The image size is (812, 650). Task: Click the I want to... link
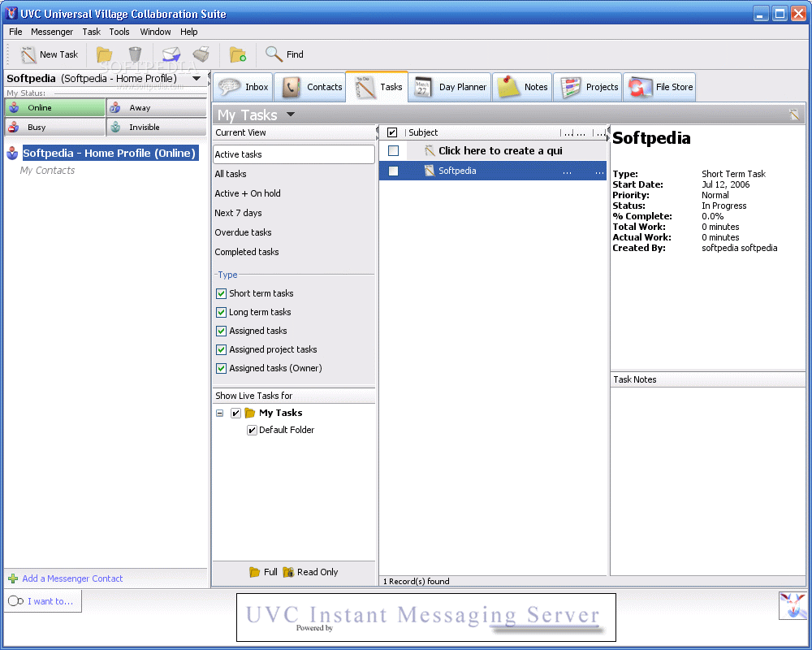(50, 601)
